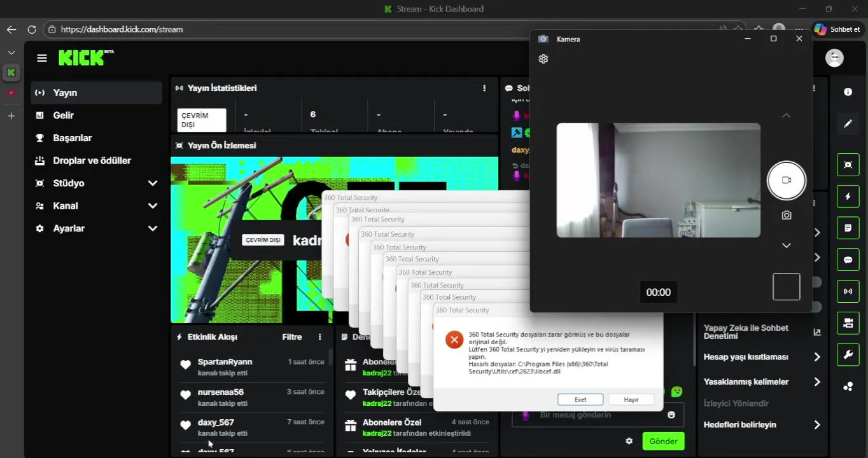Toggle the wrench moderation tools icon
The image size is (868, 458).
coord(848,354)
